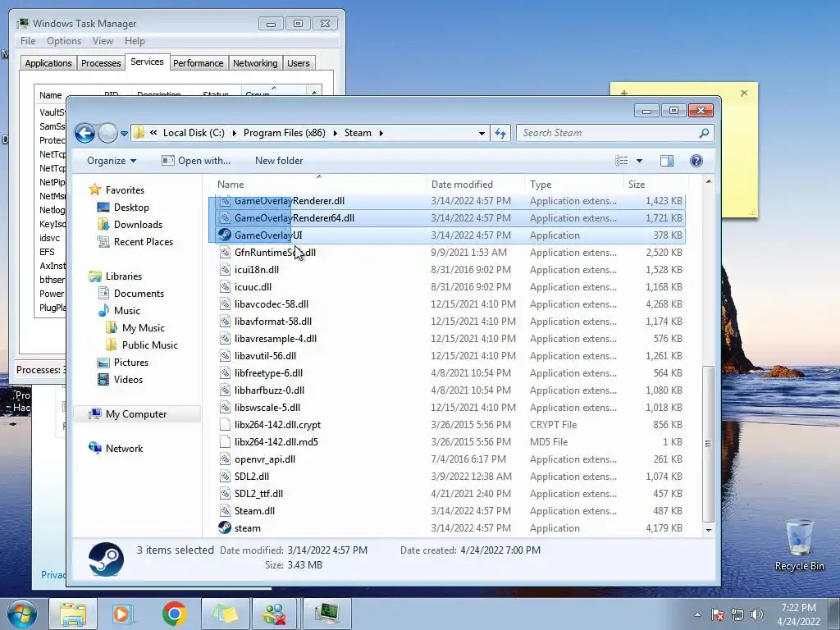Switch to Performance tab in Task Manager
The width and height of the screenshot is (840, 630).
[x=198, y=63]
